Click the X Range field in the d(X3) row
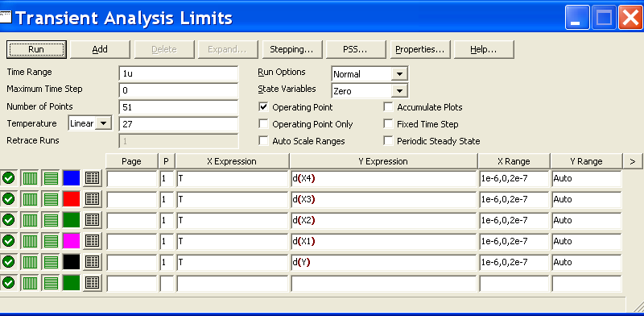 [x=514, y=200]
